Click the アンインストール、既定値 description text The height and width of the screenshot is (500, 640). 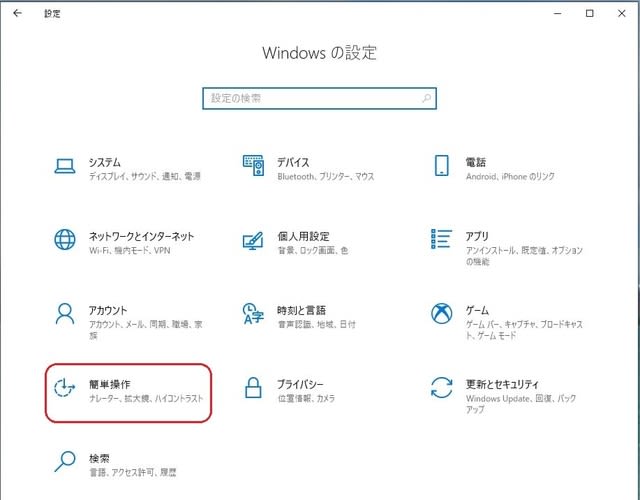point(524,256)
